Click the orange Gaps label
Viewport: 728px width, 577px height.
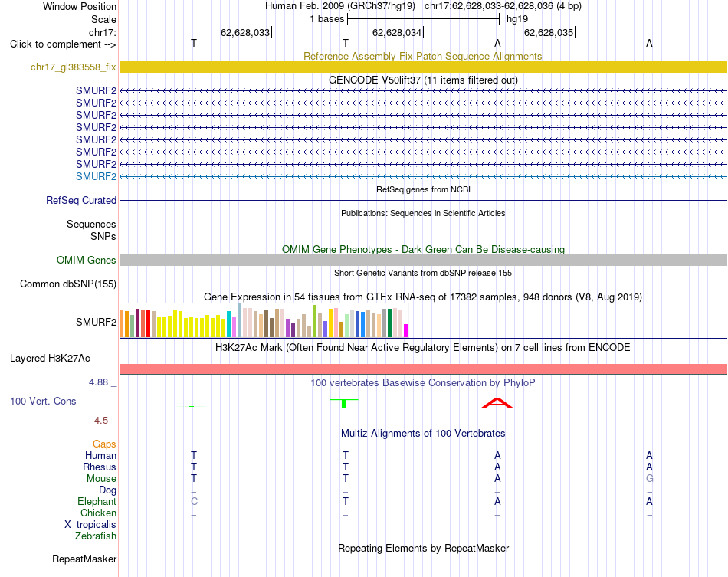point(104,444)
